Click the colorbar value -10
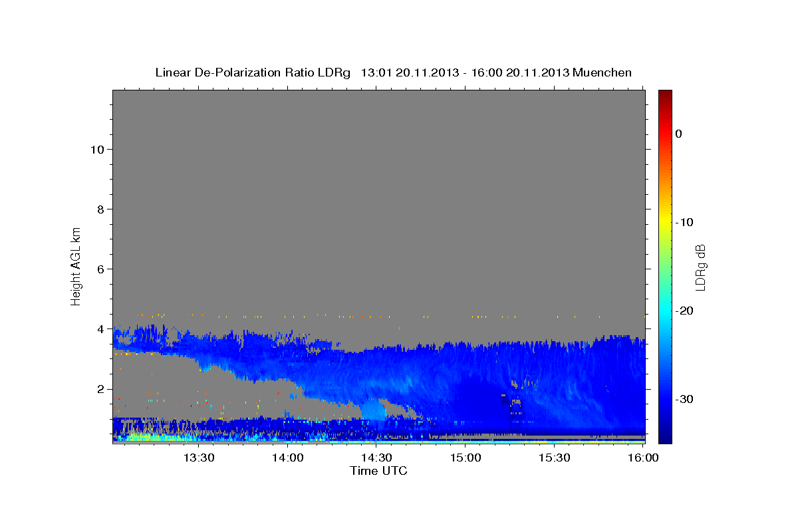 tap(684, 222)
